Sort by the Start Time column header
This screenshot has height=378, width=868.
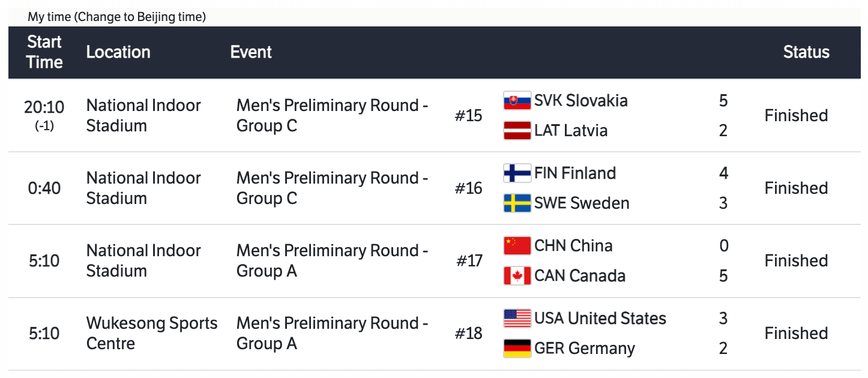coord(44,52)
